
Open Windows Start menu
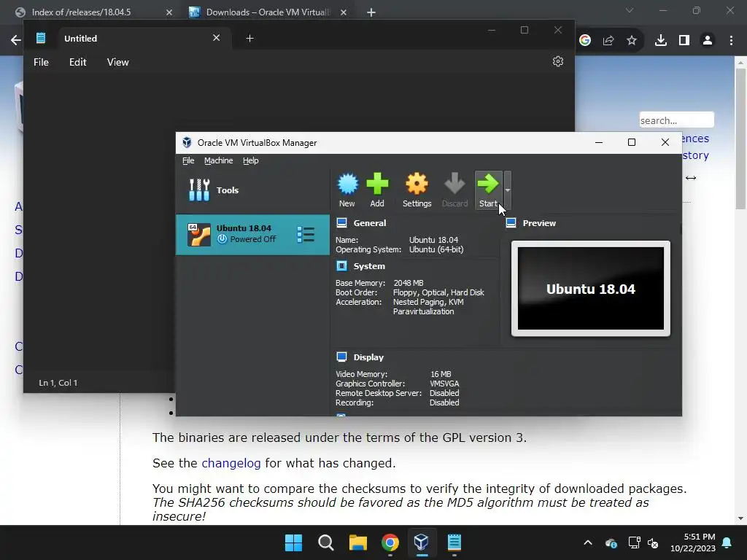tap(293, 542)
